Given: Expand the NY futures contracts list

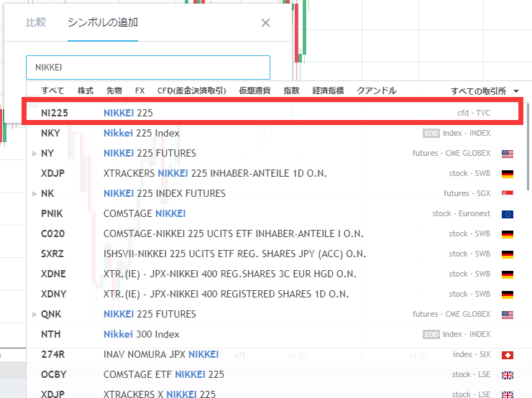Looking at the screenshot, I should coord(35,154).
